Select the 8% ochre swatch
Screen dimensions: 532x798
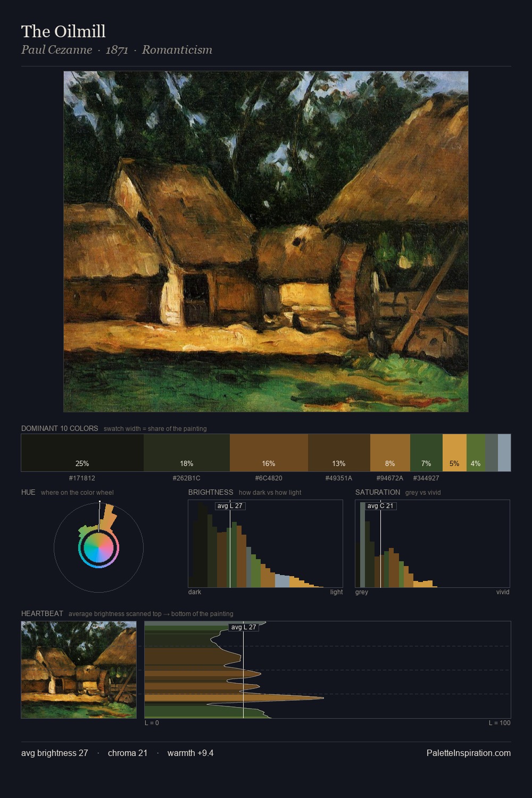(x=390, y=453)
